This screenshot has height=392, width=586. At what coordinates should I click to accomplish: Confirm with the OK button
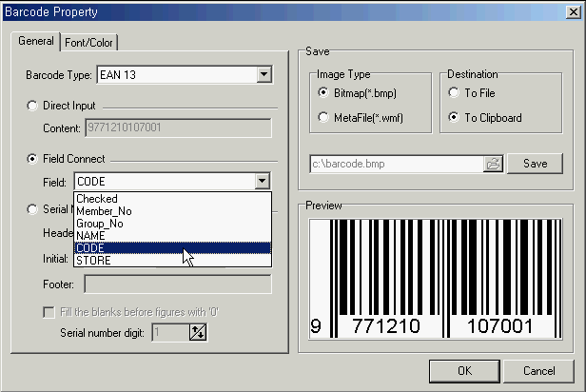[x=464, y=371]
